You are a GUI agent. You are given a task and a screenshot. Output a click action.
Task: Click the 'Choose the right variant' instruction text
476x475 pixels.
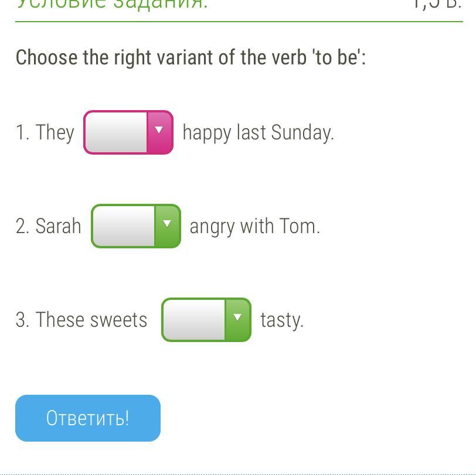[x=191, y=58]
